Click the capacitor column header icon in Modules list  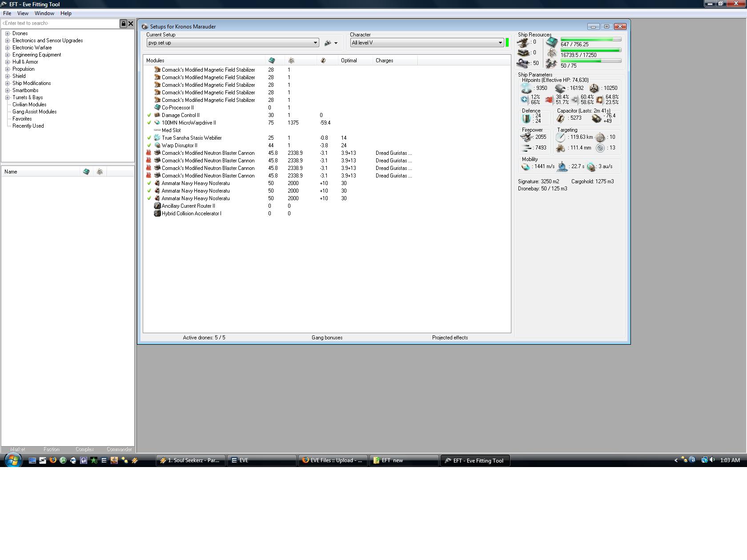point(323,60)
